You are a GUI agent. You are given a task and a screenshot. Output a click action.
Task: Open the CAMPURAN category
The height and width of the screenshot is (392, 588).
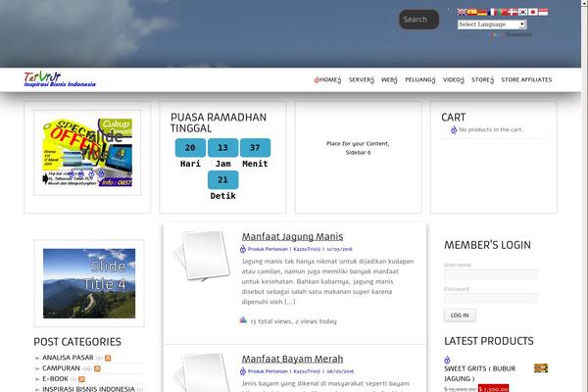[x=61, y=368]
